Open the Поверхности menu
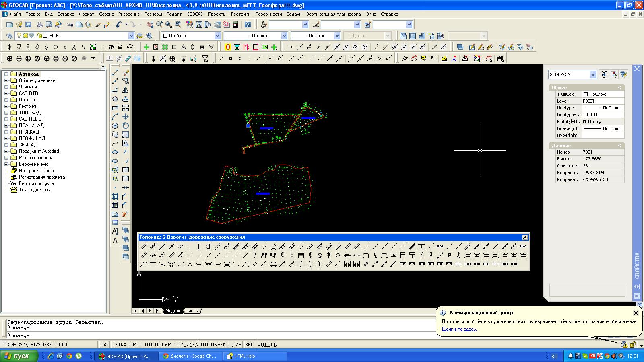 [268, 14]
